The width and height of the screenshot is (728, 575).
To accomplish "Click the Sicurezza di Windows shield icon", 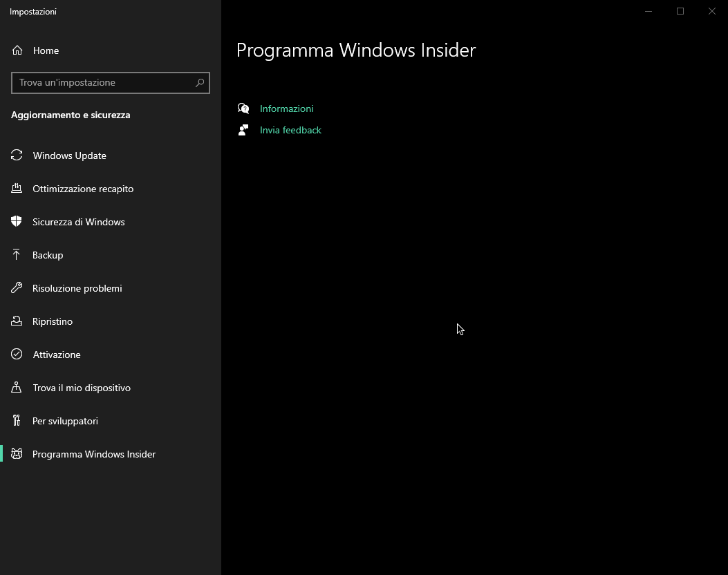I will (x=17, y=221).
